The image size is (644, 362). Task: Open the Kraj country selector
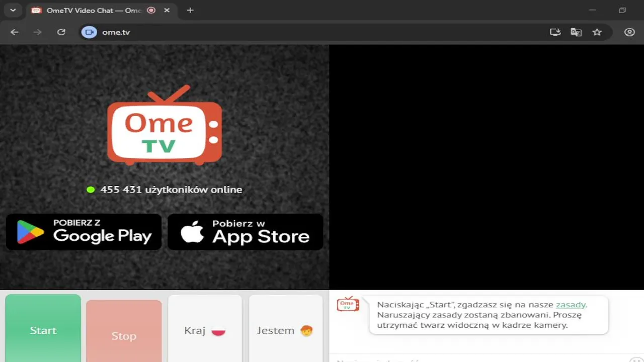(x=205, y=328)
